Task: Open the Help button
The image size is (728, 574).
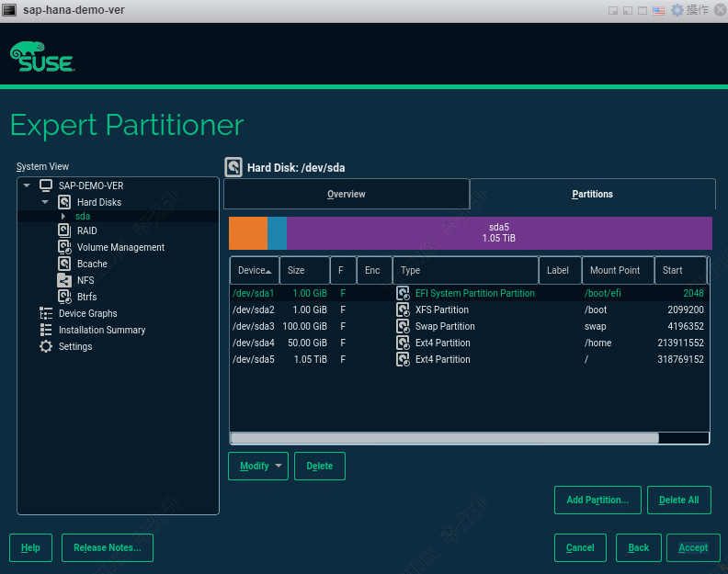Action: 30,547
